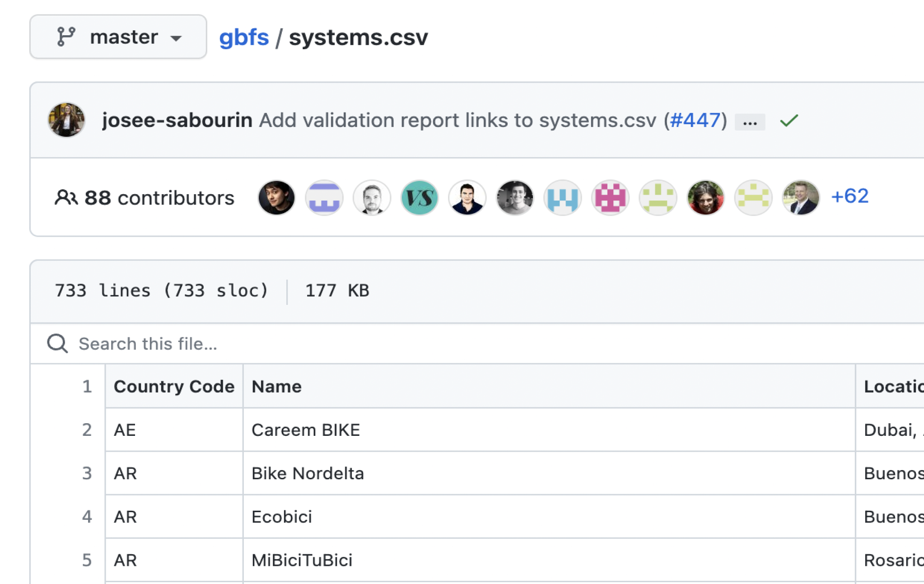Open pull request #447 link

point(695,120)
